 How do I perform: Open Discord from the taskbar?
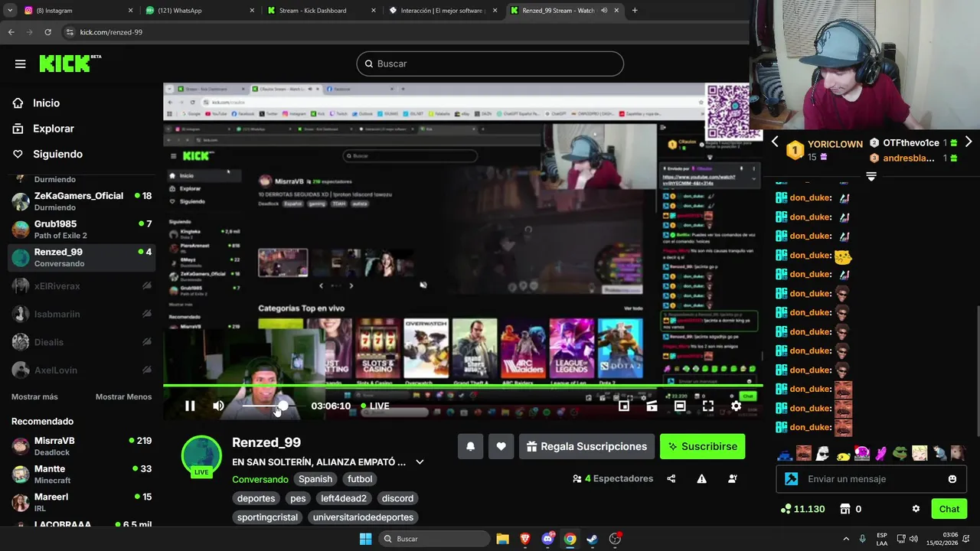(547, 539)
